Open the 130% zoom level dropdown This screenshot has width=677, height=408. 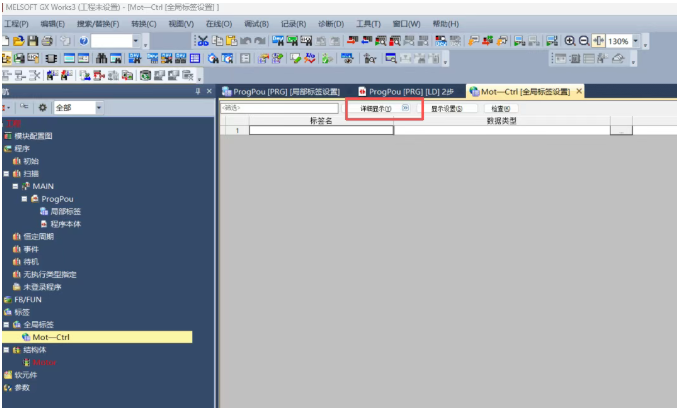(x=635, y=42)
